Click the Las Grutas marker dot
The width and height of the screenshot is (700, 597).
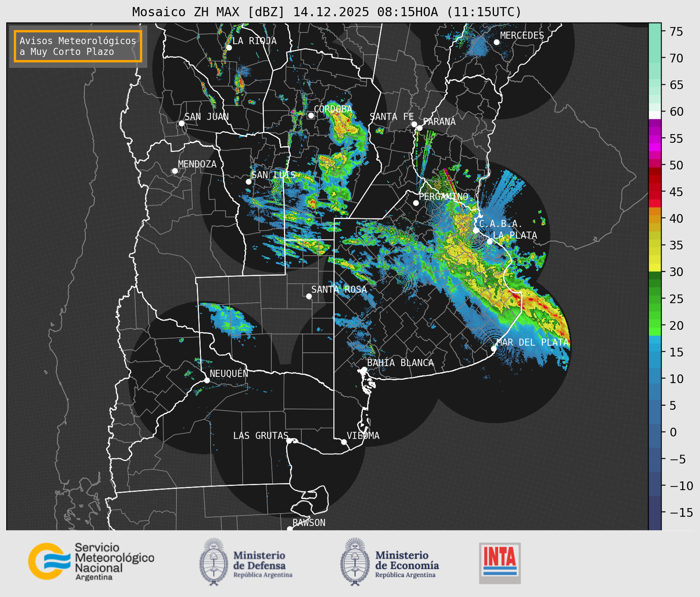click(x=289, y=441)
